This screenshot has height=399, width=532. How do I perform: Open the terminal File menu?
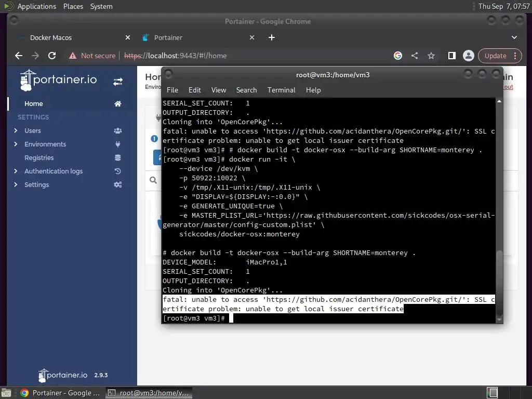172,90
